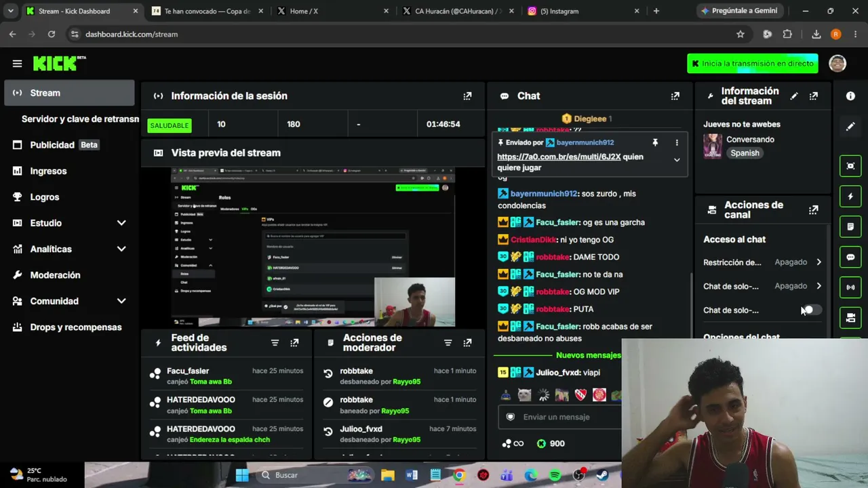Open three-dot options on pinned message
Image resolution: width=868 pixels, height=488 pixels.
tap(676, 142)
